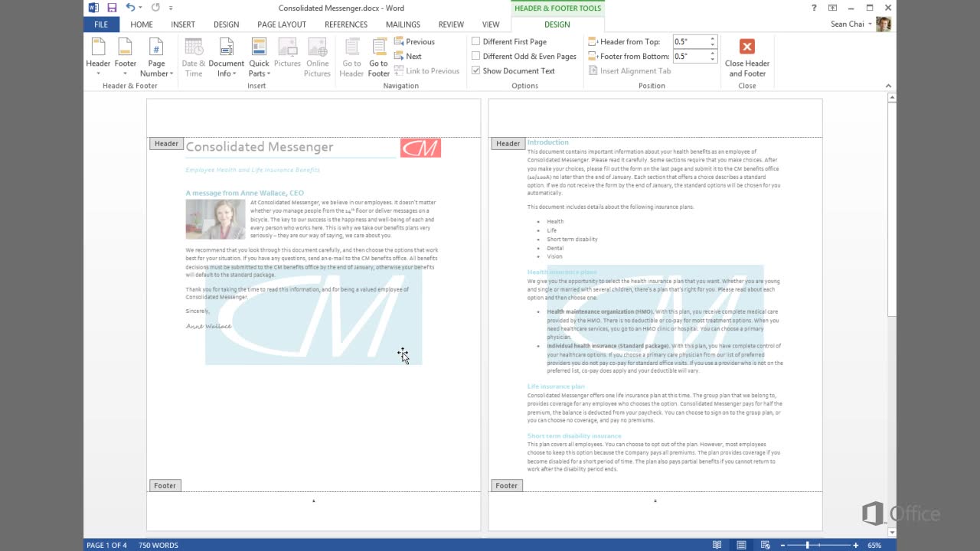Save the document from Quick Access
Viewport: 980px width, 551px height.
(x=112, y=8)
